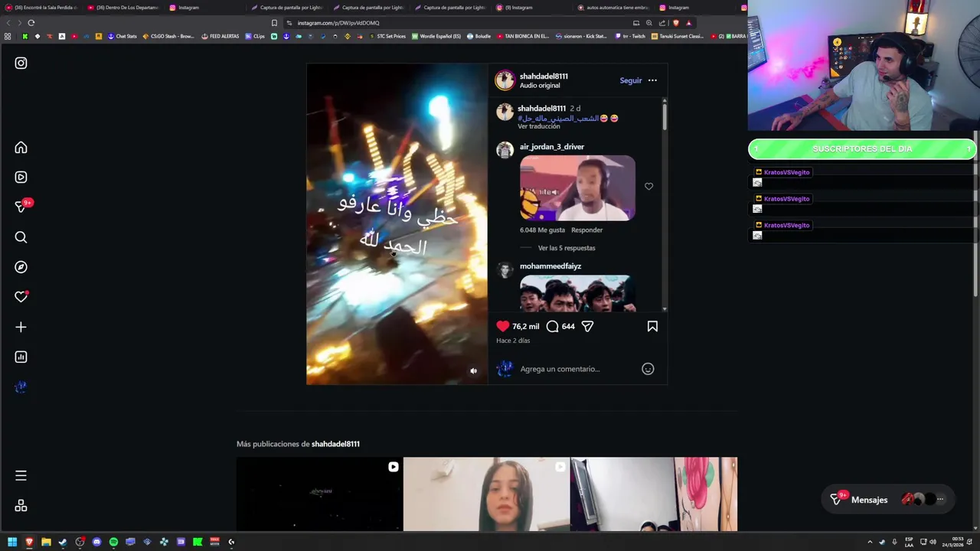980x551 pixels.
Task: Open third post thumbnail with pink wall
Action: tap(654, 494)
